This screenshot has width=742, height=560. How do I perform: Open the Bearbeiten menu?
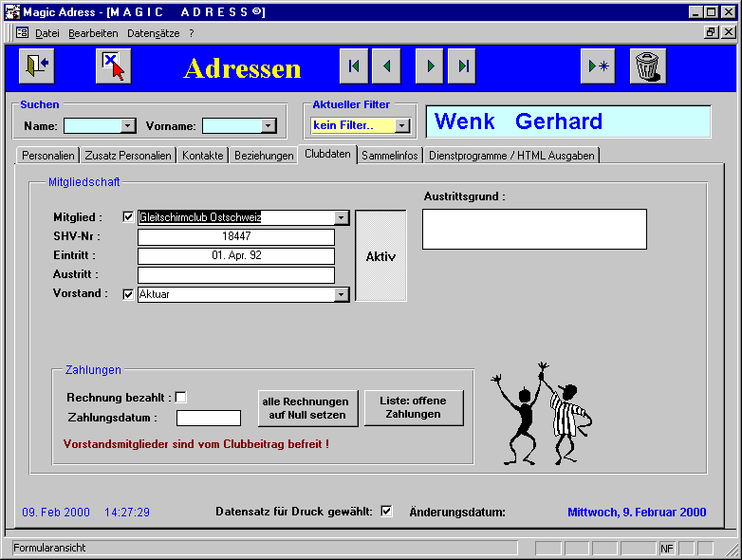coord(93,32)
